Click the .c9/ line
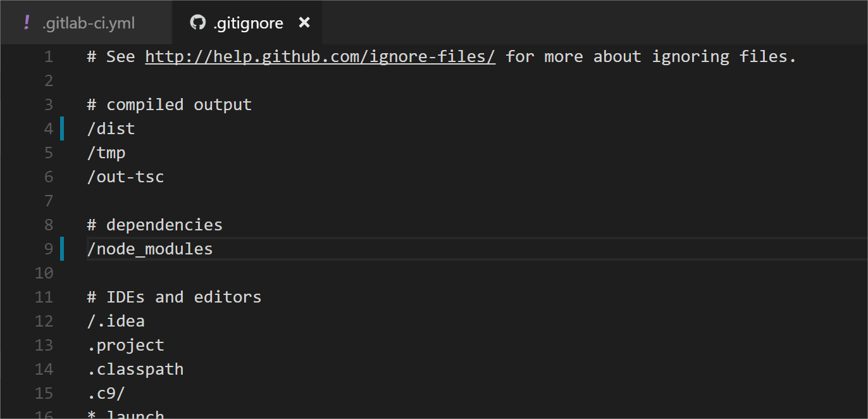This screenshot has width=868, height=419. (106, 394)
